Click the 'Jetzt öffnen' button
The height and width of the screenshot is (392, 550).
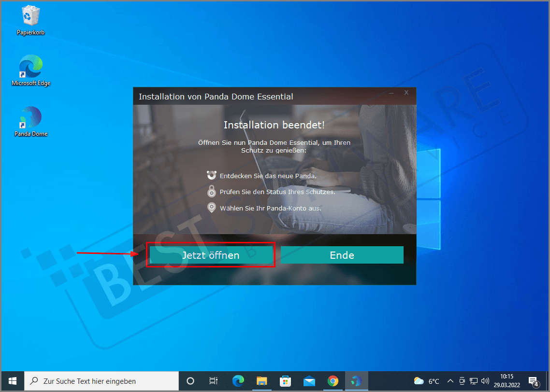coord(211,255)
